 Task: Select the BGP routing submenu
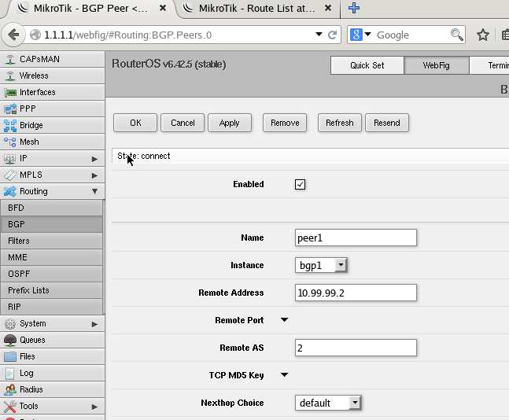(x=51, y=224)
